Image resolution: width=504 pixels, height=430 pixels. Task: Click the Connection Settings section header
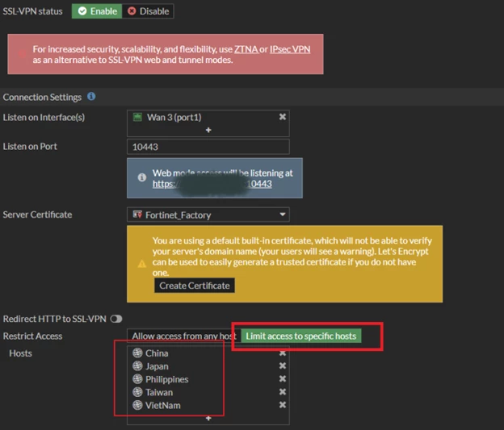[42, 98]
